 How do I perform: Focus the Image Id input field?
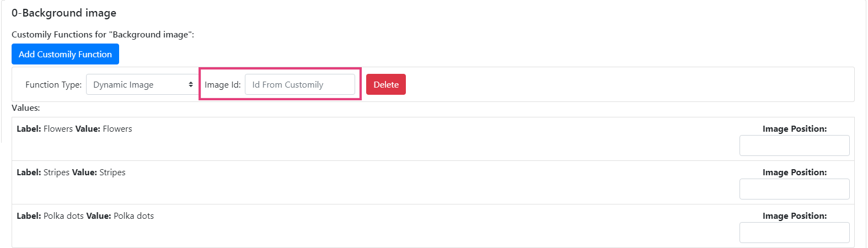[299, 85]
